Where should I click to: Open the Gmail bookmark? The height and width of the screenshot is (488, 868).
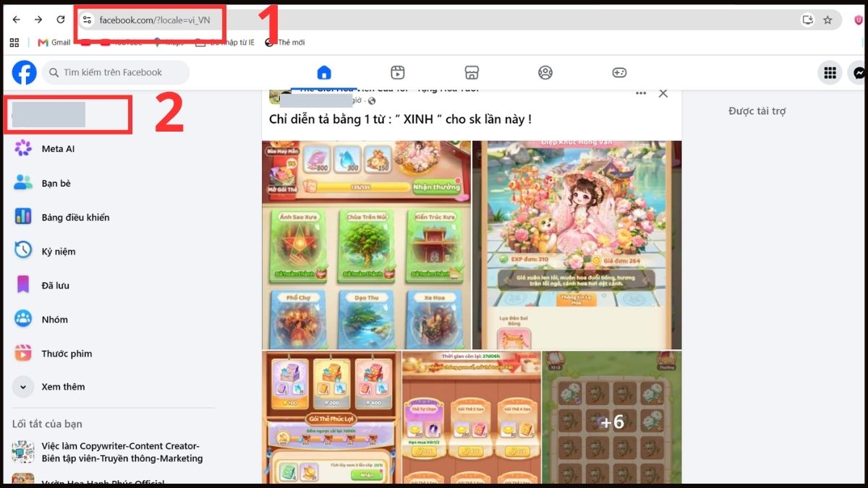point(54,43)
